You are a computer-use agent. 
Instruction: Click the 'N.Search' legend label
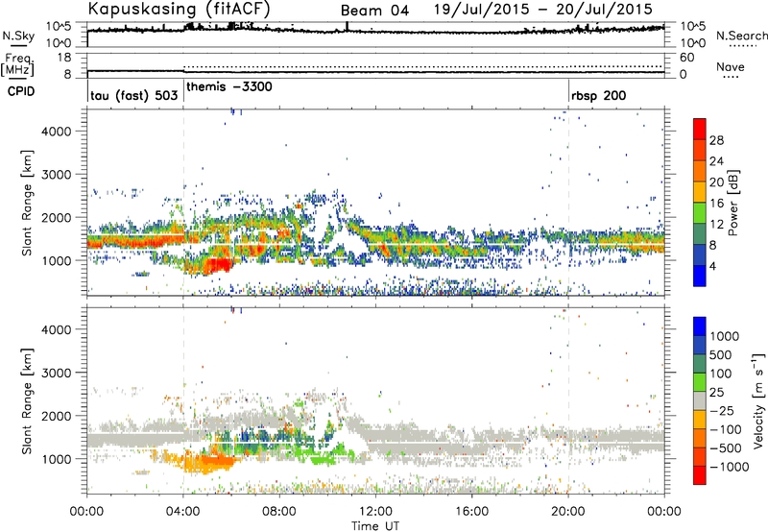(x=741, y=36)
